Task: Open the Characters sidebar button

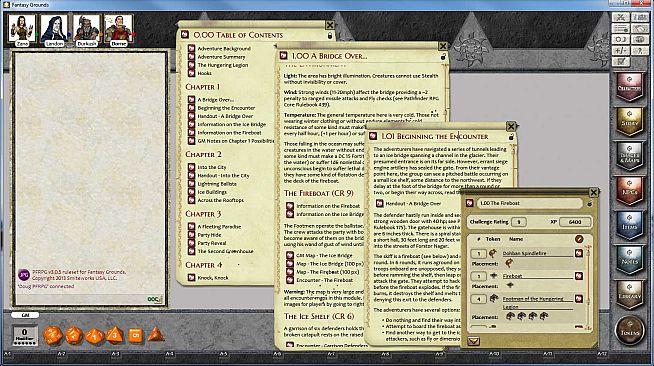Action: pos(629,87)
